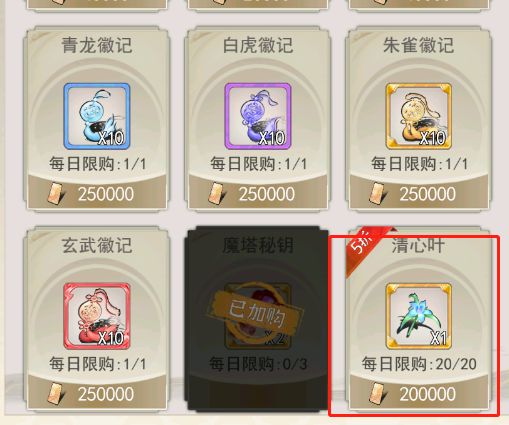Click the 每日限购:20/20 label on 清心叶
Viewport: 509px width, 425px height.
[419, 363]
